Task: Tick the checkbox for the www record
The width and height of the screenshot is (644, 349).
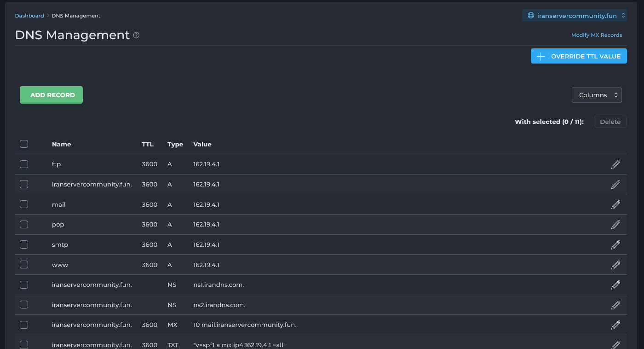Action: 24,265
